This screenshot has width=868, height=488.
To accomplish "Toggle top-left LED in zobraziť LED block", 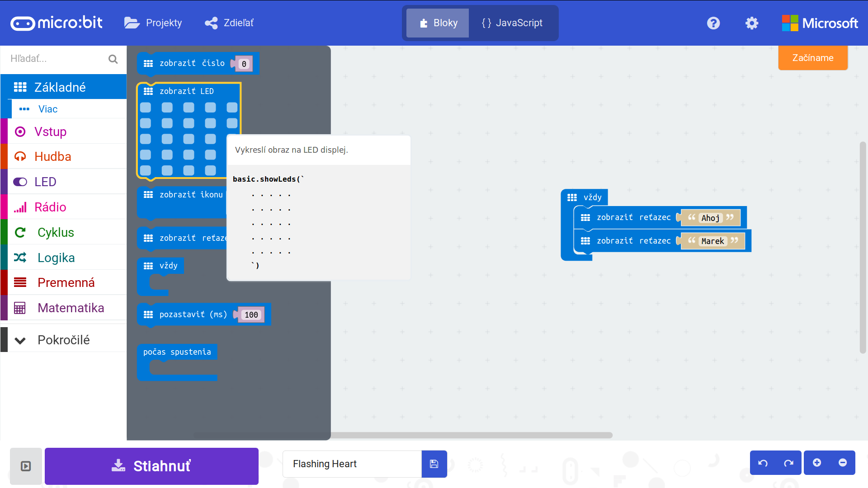I will tap(146, 108).
